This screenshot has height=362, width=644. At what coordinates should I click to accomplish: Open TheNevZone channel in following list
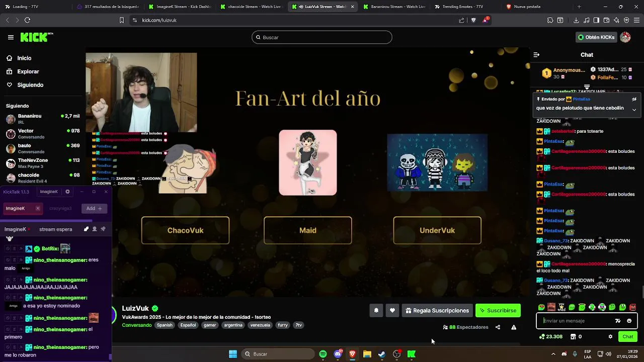point(43,163)
